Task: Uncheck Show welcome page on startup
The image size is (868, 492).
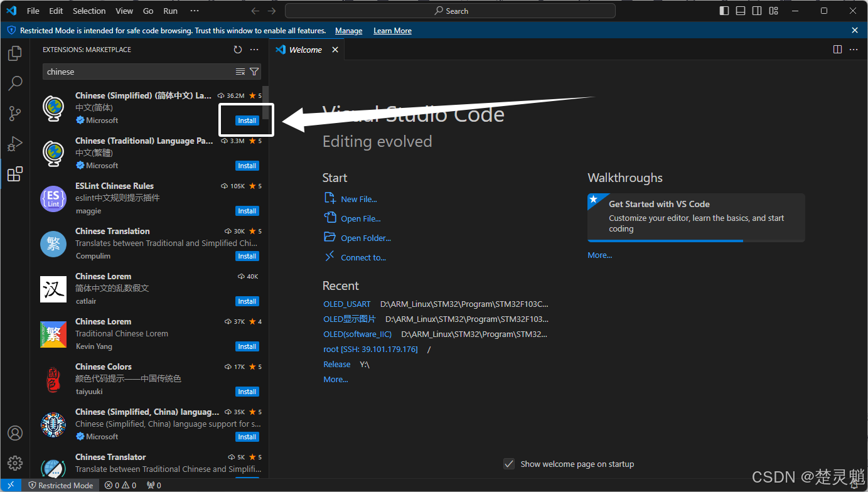Action: click(509, 464)
